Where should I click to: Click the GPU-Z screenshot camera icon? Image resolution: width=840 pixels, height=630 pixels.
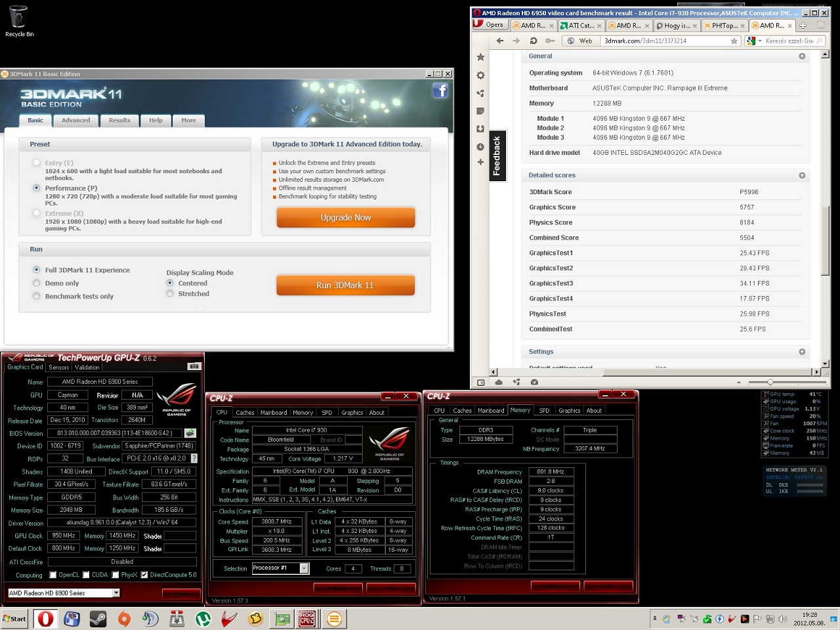tap(194, 366)
